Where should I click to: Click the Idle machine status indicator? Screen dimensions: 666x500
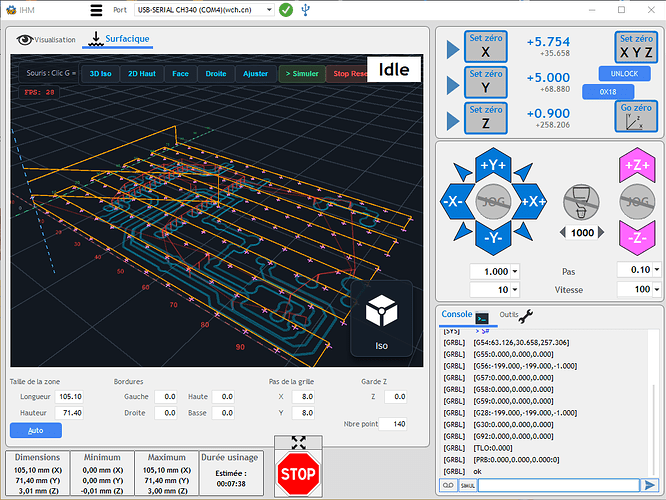pyautogui.click(x=394, y=69)
